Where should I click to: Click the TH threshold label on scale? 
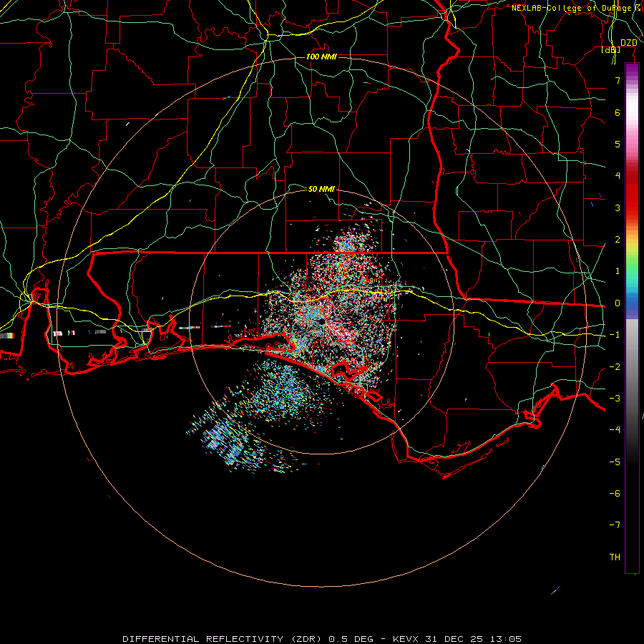coord(615,557)
